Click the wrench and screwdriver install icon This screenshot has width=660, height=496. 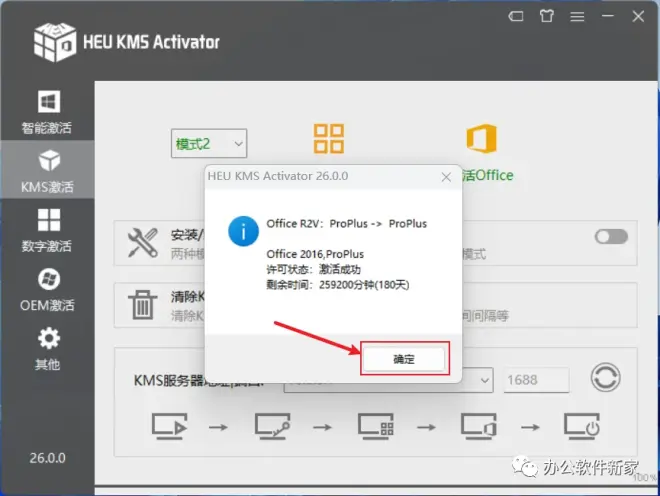point(144,243)
